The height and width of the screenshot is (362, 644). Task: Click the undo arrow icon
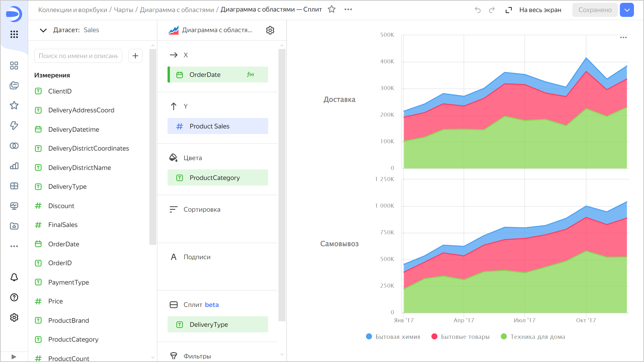point(477,10)
